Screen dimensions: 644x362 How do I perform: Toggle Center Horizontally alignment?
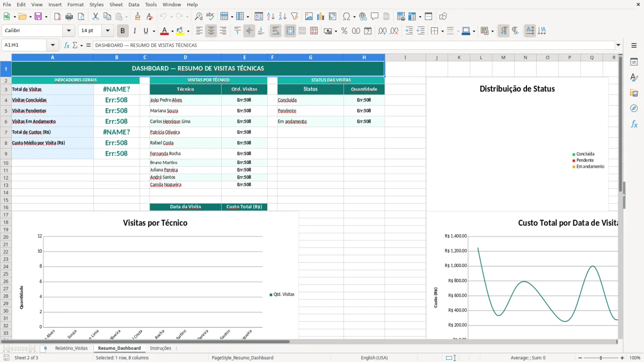click(x=211, y=31)
